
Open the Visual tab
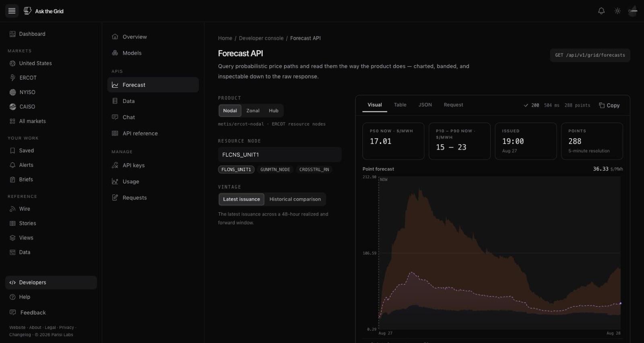point(375,105)
